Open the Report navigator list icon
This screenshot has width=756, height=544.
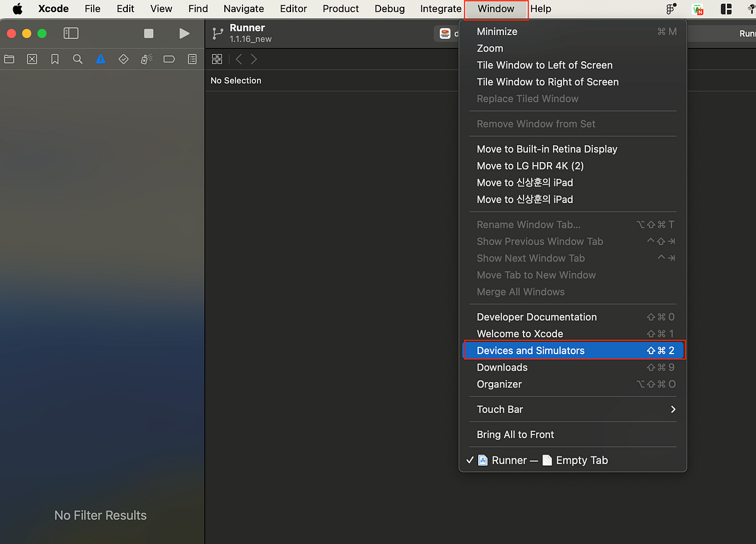click(192, 59)
